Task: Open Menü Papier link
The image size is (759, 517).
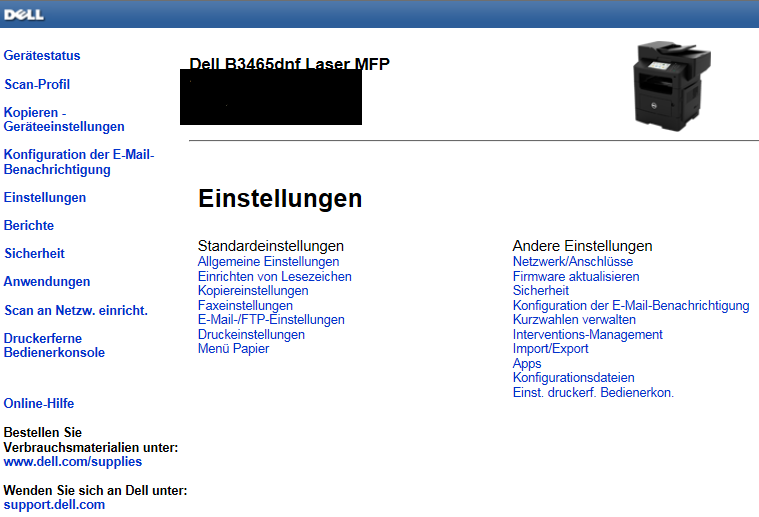Action: click(233, 349)
